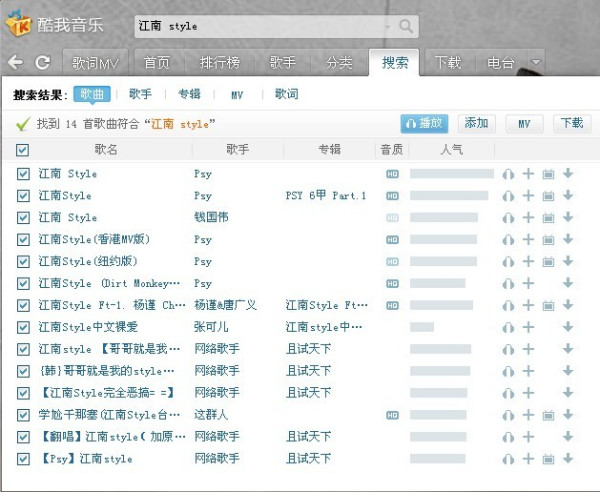600x492 pixels.
Task: Open the 电台 tab
Action: point(500,62)
